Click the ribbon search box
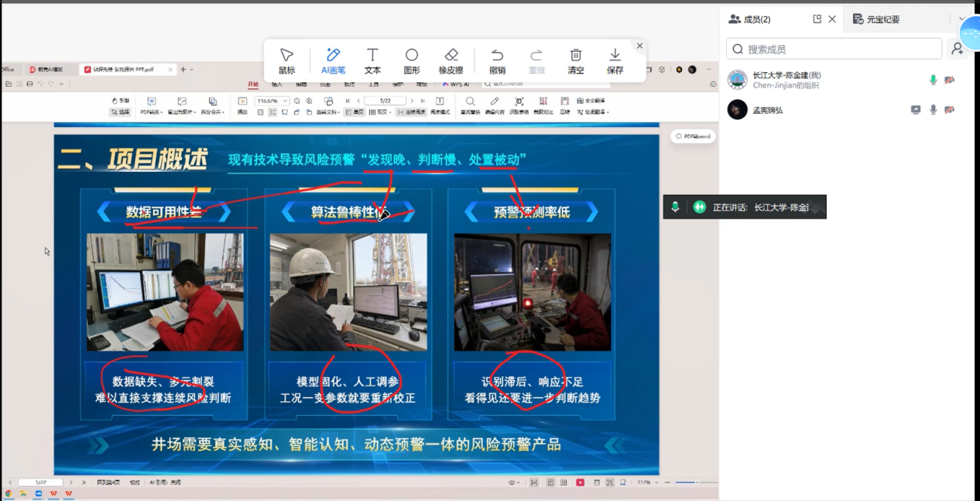Screen dimensions: 980x501 click(x=546, y=84)
